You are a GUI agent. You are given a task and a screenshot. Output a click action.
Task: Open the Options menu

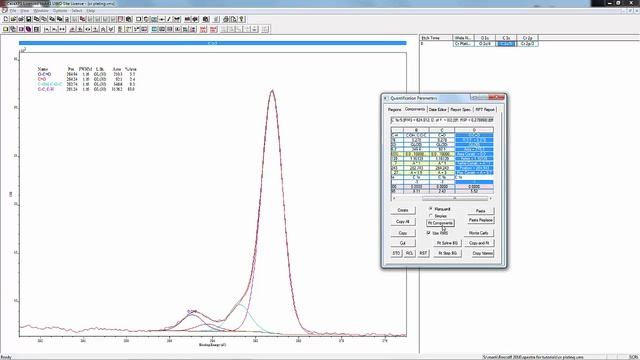coord(60,11)
